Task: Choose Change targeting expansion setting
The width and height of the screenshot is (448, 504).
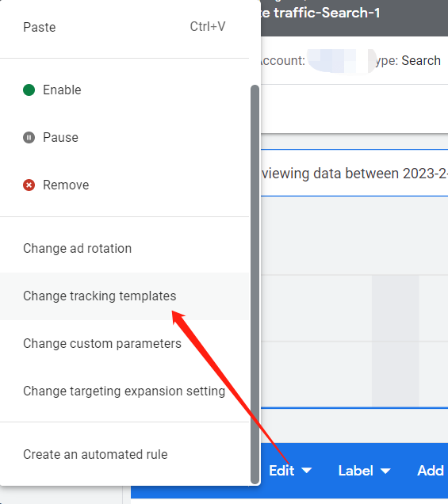Action: point(124,391)
